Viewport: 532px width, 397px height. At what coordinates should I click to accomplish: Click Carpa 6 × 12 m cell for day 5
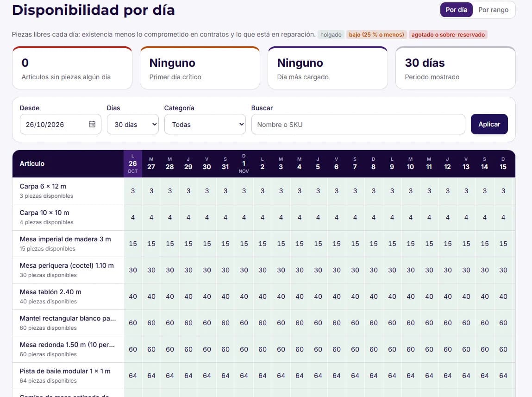[318, 191]
